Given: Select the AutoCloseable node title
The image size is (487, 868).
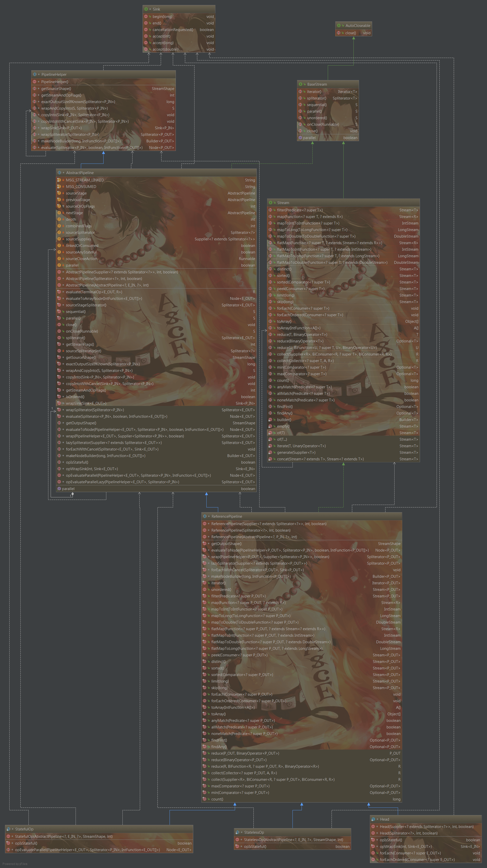Looking at the screenshot, I should coord(358,26).
